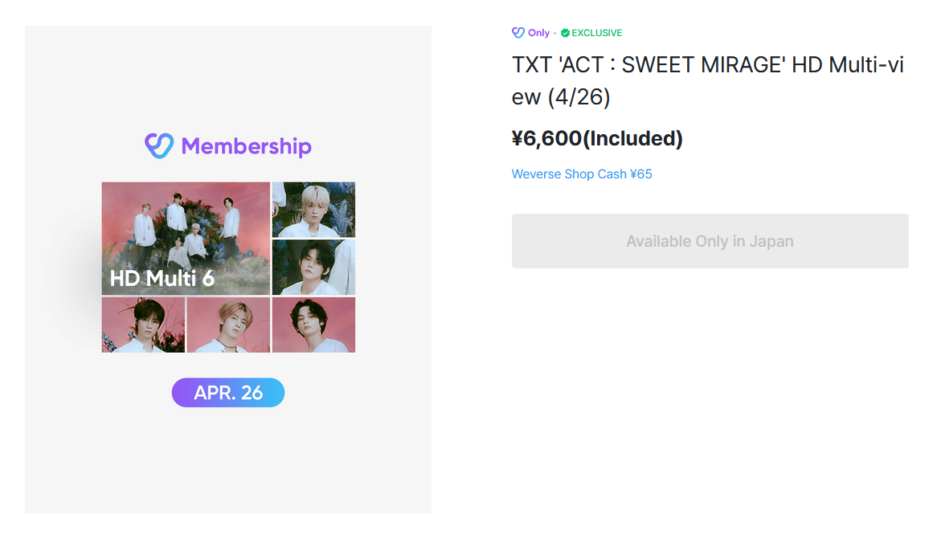
Task: Select the top-right blond member photo
Action: click(313, 209)
